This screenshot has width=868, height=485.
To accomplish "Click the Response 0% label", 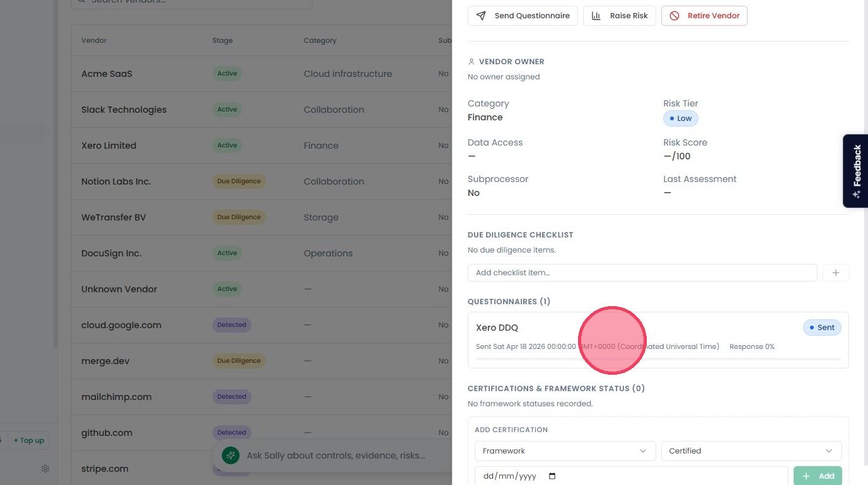I will [x=752, y=346].
